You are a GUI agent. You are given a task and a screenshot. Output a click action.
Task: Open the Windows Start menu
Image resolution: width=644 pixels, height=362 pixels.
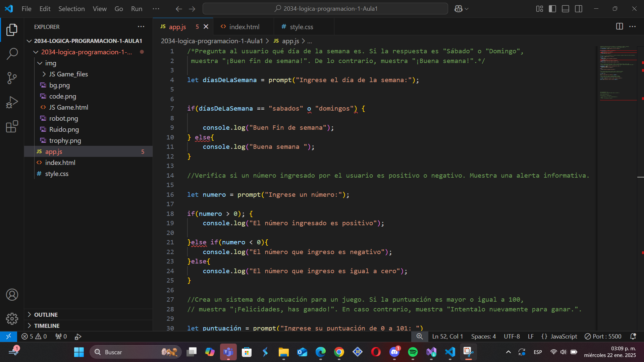79,352
